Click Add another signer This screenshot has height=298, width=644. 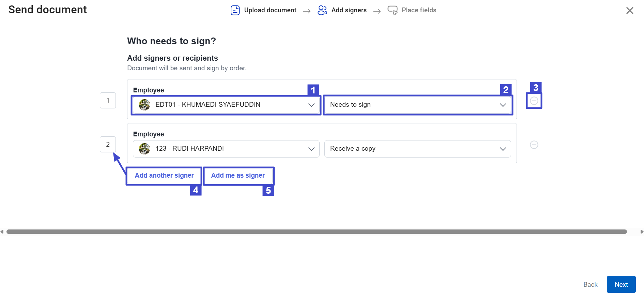(164, 176)
